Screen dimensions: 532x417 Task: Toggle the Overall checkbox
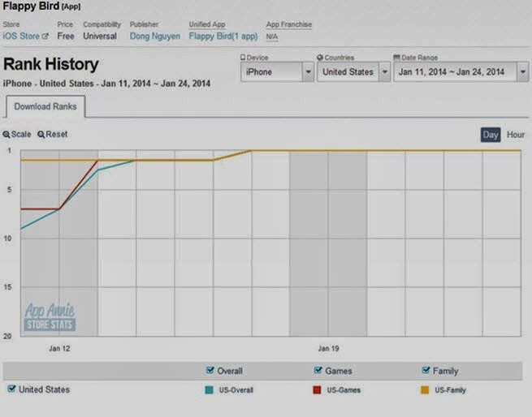click(210, 370)
